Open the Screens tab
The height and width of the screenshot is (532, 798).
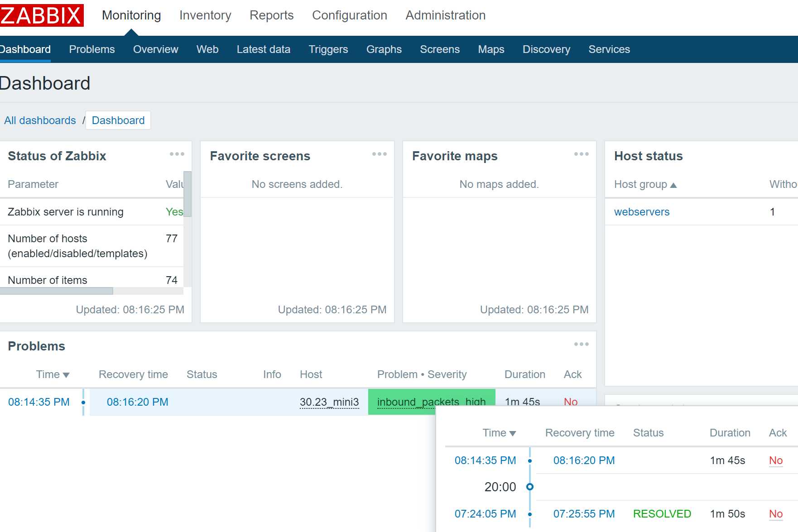pyautogui.click(x=440, y=49)
